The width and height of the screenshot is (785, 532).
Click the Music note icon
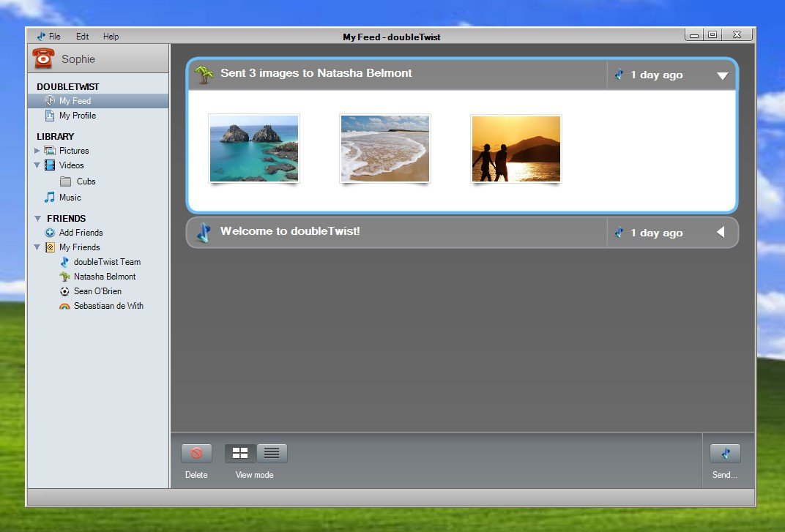coord(50,197)
